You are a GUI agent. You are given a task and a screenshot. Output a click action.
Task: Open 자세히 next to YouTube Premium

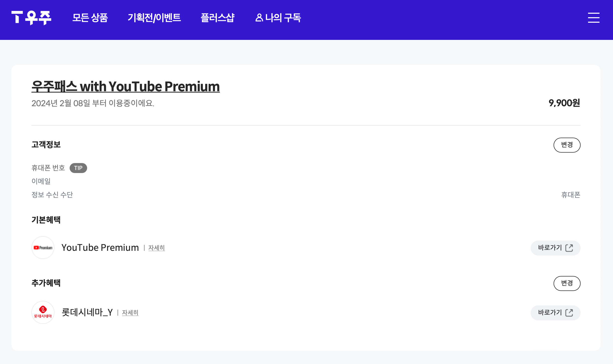(156, 248)
